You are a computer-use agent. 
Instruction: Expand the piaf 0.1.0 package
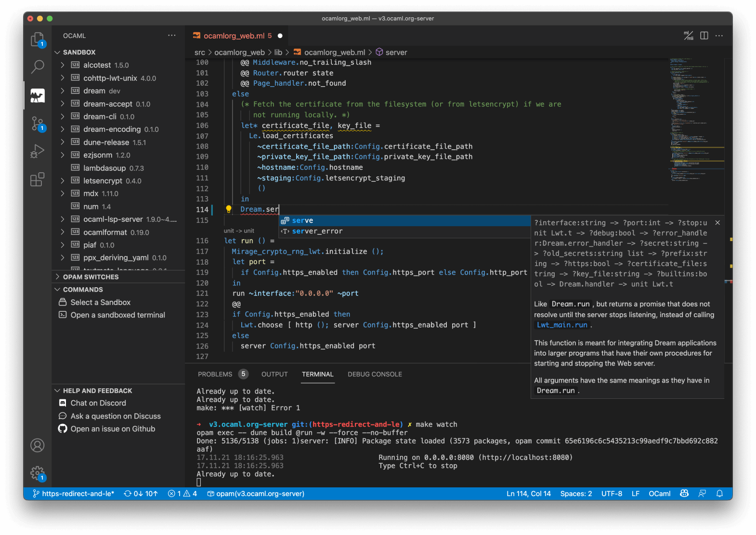point(63,245)
